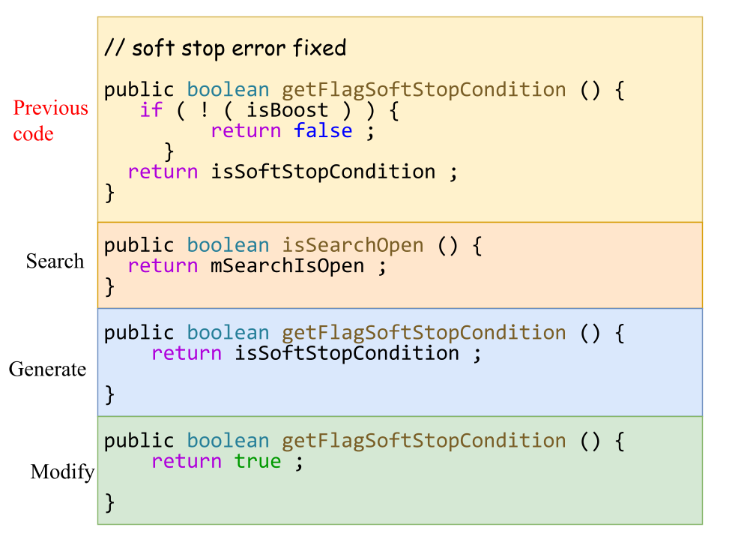
Task: Click the green "true" literal
Action: [x=258, y=461]
